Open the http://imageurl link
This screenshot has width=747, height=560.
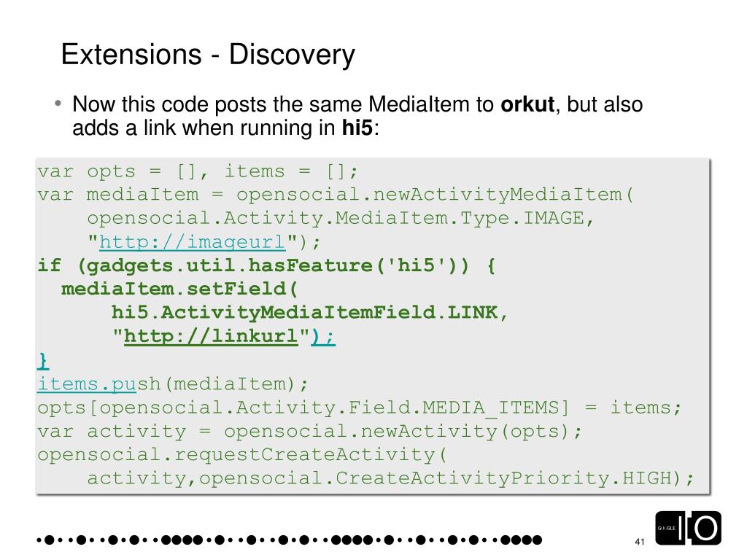pyautogui.click(x=193, y=242)
